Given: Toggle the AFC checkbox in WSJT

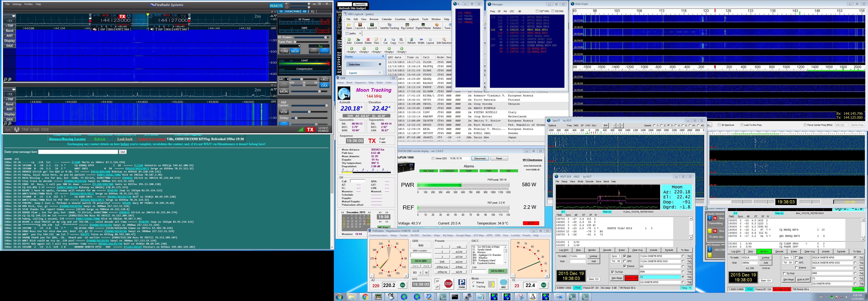Looking at the screenshot, I should click(625, 261).
